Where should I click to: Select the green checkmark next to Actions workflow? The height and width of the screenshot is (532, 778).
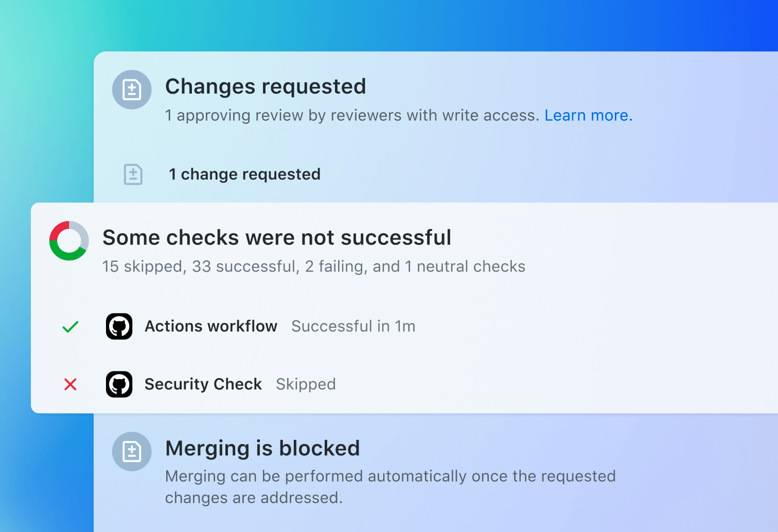(x=70, y=326)
